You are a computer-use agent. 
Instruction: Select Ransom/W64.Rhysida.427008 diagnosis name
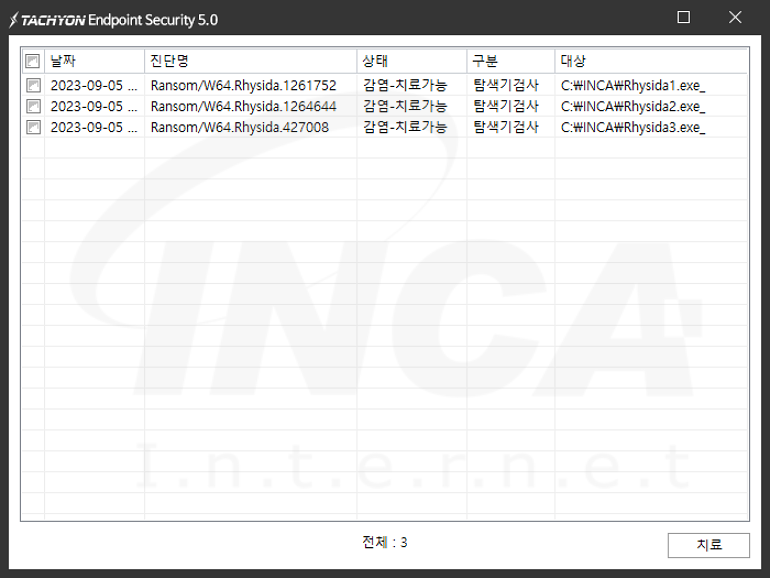coord(240,127)
